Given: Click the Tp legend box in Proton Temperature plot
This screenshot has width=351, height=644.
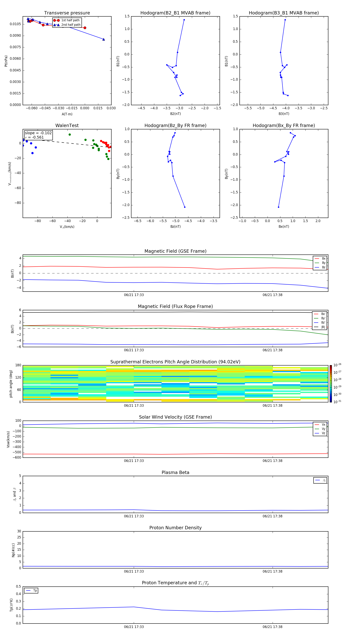Looking at the screenshot, I should [31, 591].
